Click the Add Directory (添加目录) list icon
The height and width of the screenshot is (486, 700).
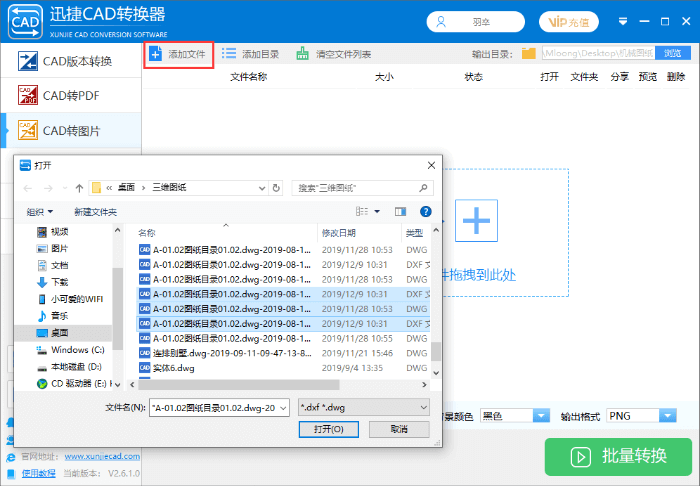click(x=229, y=54)
